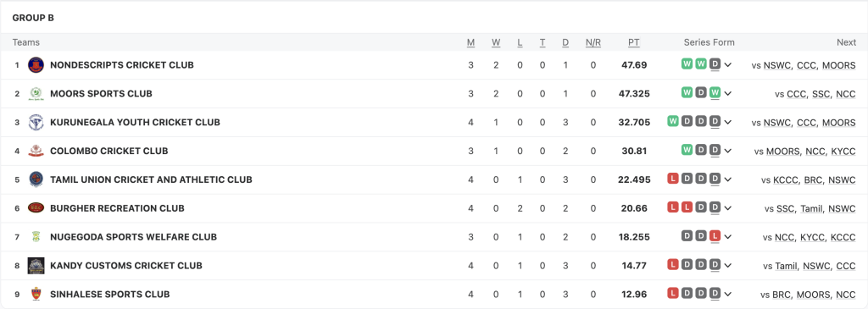Screen dimensions: 868x309
Task: Click red L badge in Nugegoda row
Action: pyautogui.click(x=715, y=236)
